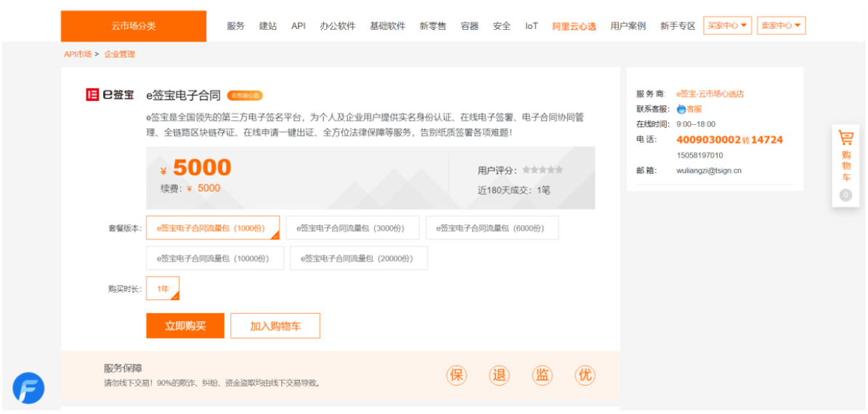Click the ¥5000 price text

point(195,168)
